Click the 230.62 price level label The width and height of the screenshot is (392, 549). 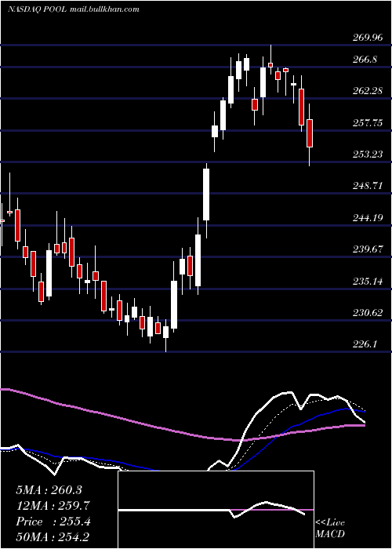tap(367, 313)
